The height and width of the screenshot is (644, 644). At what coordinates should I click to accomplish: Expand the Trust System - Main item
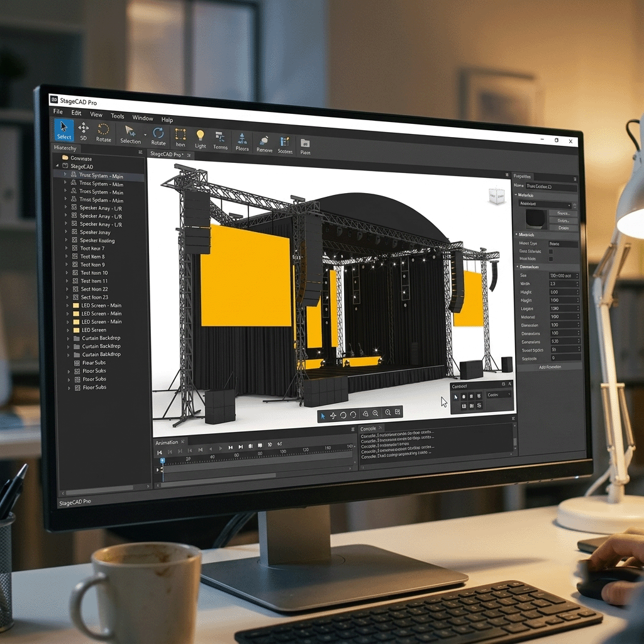tap(65, 175)
